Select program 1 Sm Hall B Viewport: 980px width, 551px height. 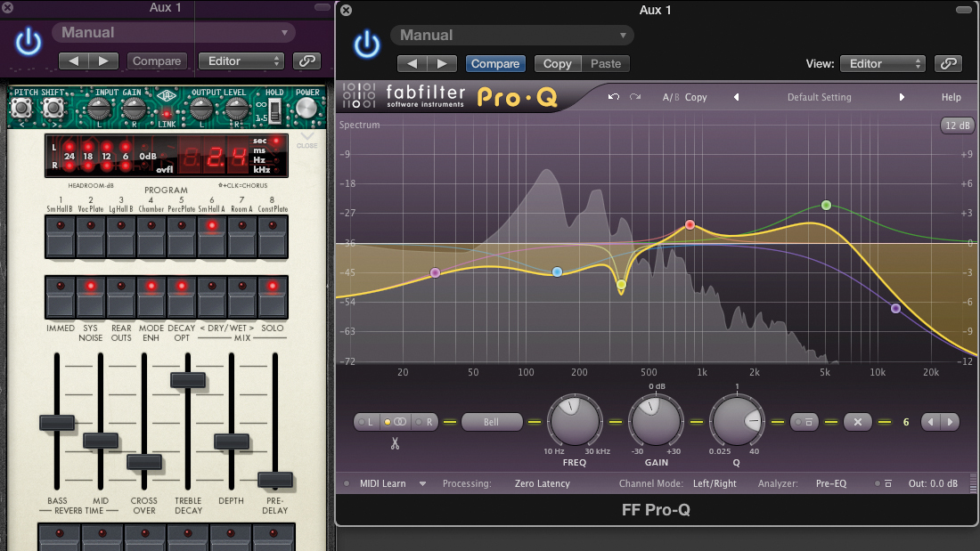click(x=61, y=236)
